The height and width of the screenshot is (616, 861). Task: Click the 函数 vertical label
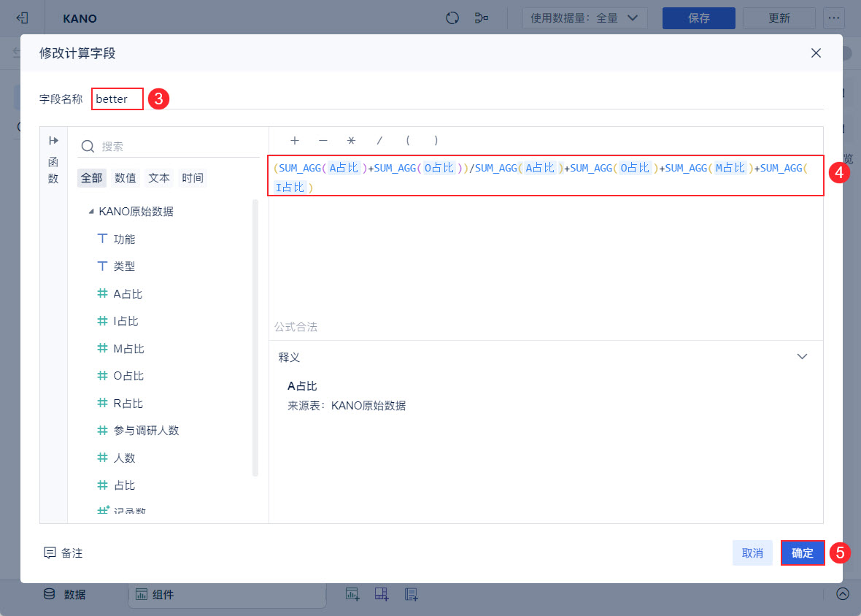tap(53, 170)
